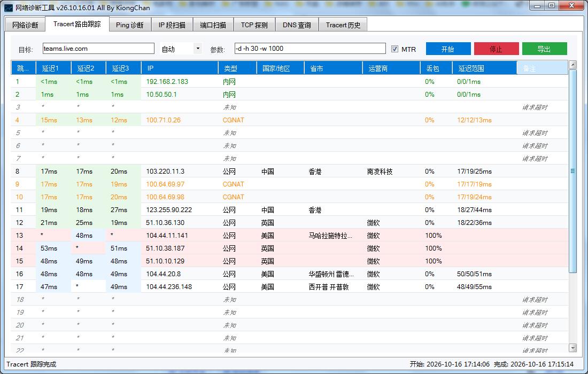Click the Tracert 跟踪完成 status text
This screenshot has width=588, height=374.
tap(31, 364)
